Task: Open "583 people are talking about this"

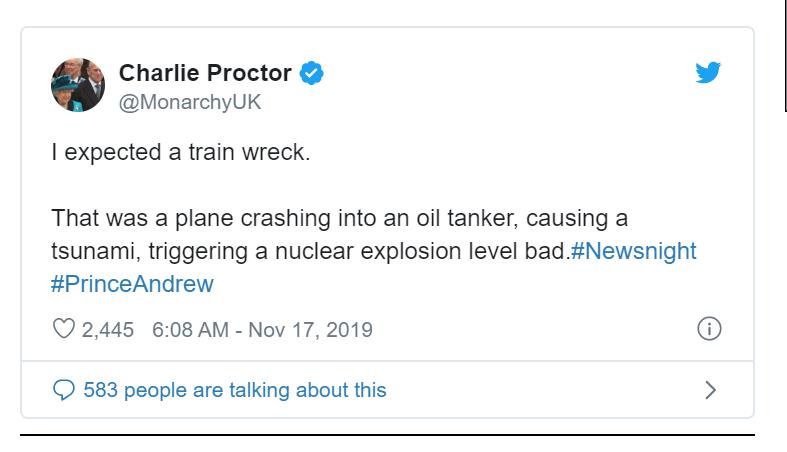Action: point(234,389)
